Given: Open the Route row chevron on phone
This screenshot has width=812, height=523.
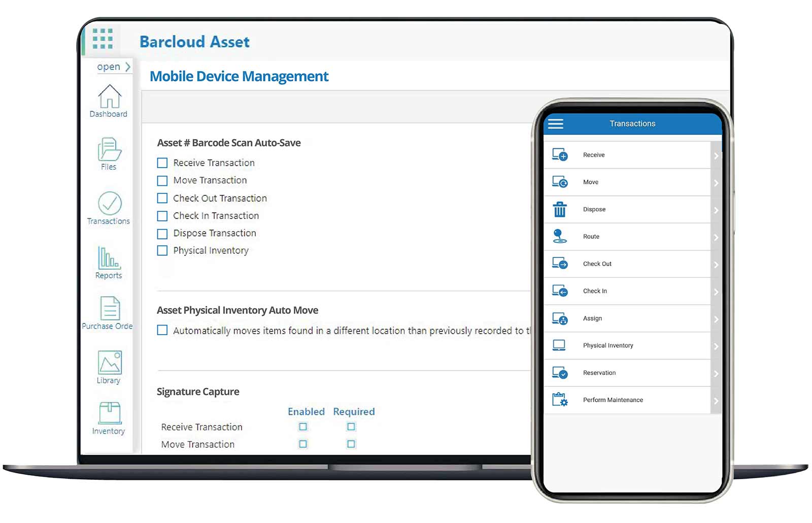Looking at the screenshot, I should pos(716,237).
